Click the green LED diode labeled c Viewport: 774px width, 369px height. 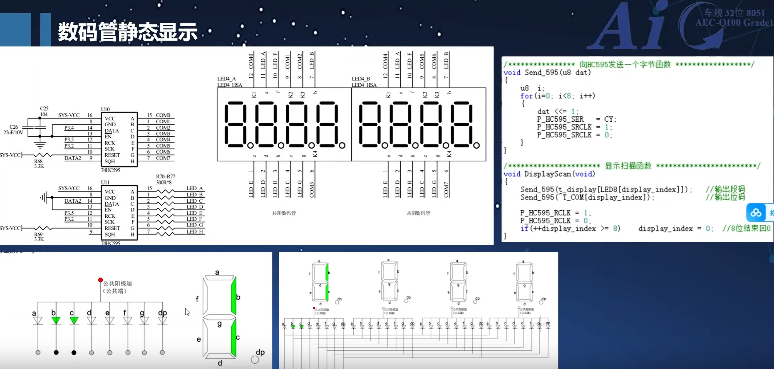pos(74,320)
